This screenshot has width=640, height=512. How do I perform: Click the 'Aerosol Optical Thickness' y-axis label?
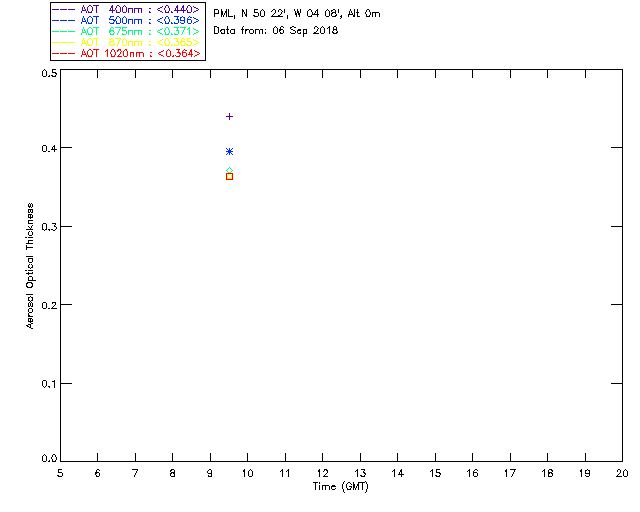tap(31, 266)
